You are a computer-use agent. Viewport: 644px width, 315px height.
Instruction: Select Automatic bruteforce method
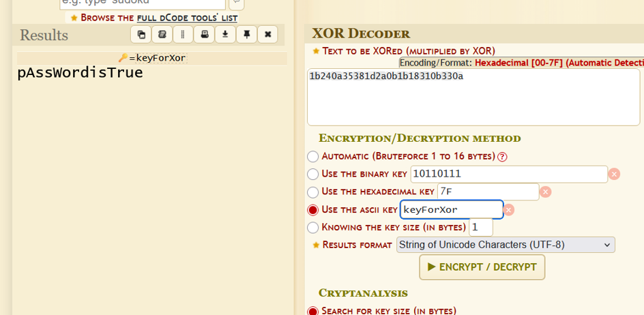(313, 156)
